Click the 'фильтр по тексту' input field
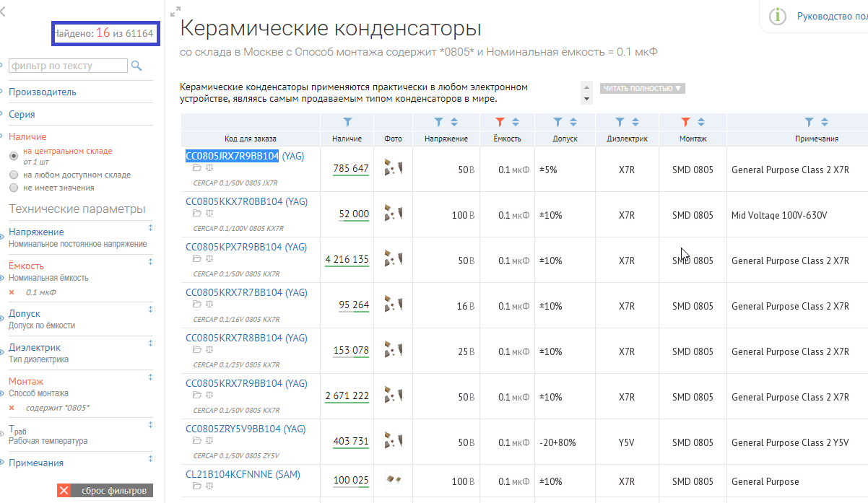 click(x=68, y=66)
